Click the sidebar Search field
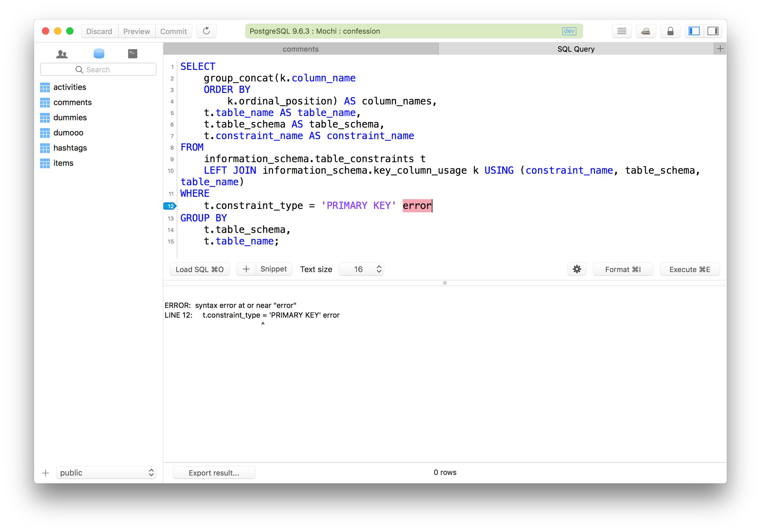The width and height of the screenshot is (761, 532). coord(98,70)
